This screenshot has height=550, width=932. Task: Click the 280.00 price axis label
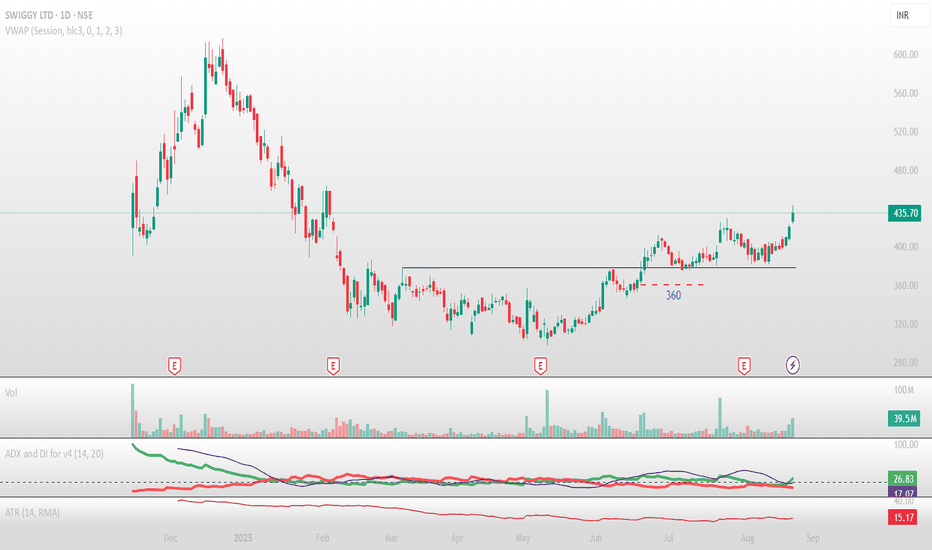(x=905, y=362)
